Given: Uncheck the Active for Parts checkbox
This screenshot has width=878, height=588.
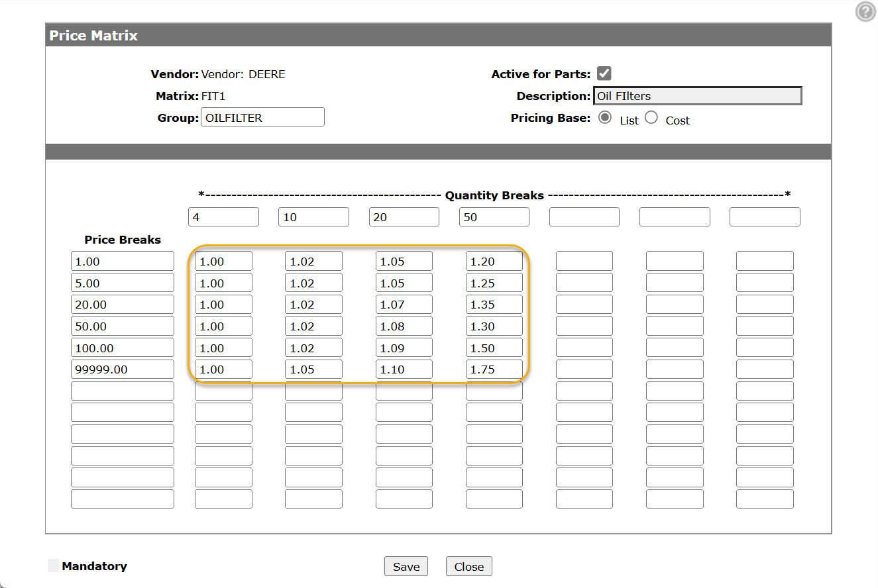Looking at the screenshot, I should [604, 73].
